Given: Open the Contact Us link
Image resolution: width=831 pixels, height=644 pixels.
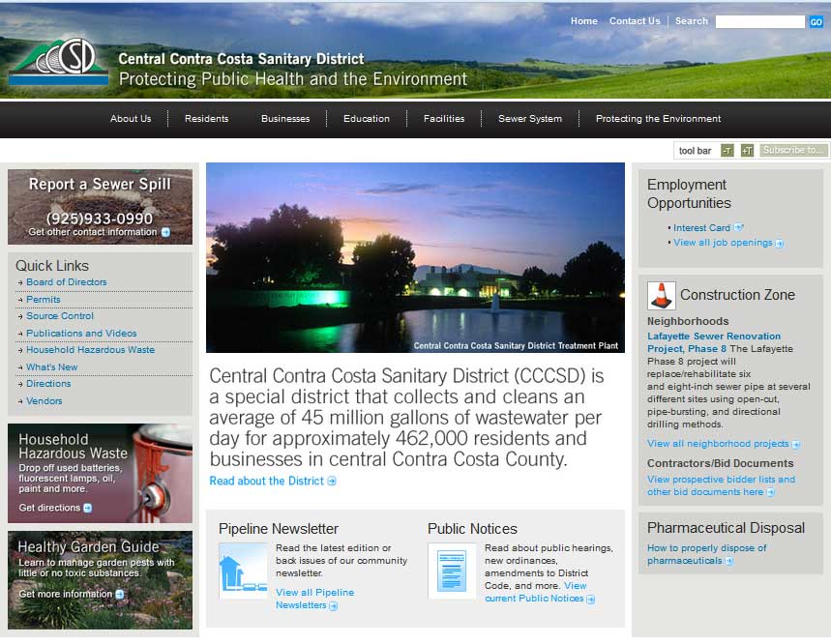Looking at the screenshot, I should (635, 21).
